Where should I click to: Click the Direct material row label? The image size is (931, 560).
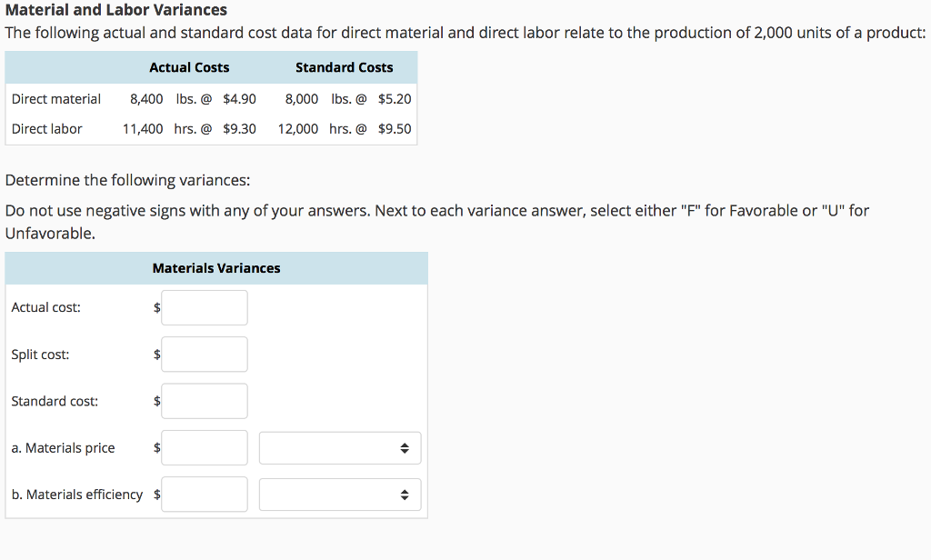pyautogui.click(x=55, y=98)
